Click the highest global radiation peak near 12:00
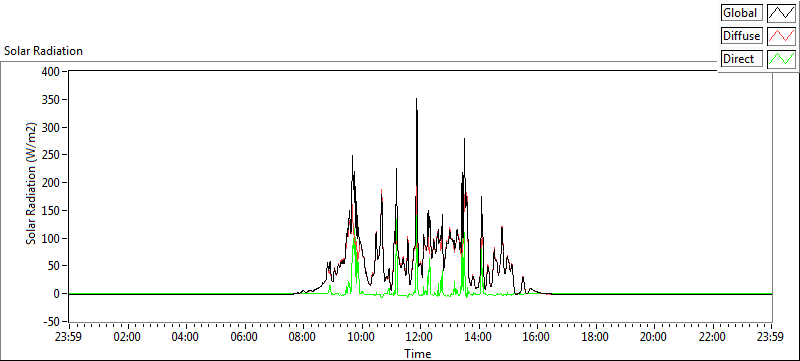This screenshot has height=361, width=800. (x=416, y=99)
